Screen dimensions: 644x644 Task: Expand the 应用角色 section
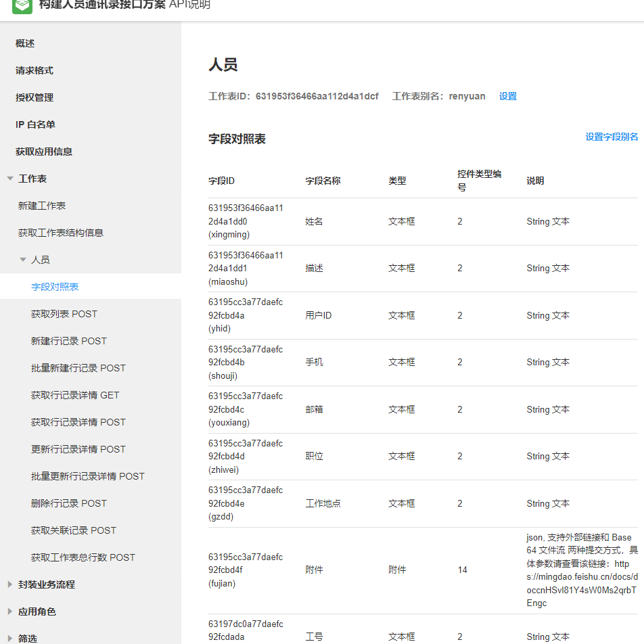9,612
